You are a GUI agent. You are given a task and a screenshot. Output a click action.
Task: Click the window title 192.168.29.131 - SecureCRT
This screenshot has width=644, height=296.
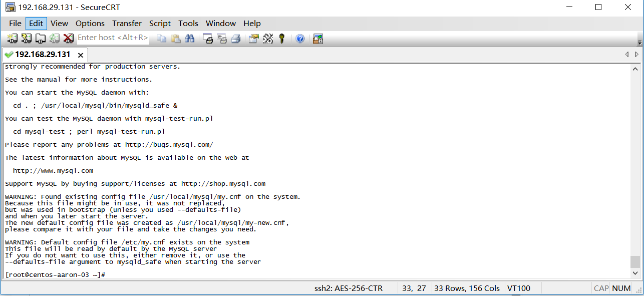coord(69,8)
